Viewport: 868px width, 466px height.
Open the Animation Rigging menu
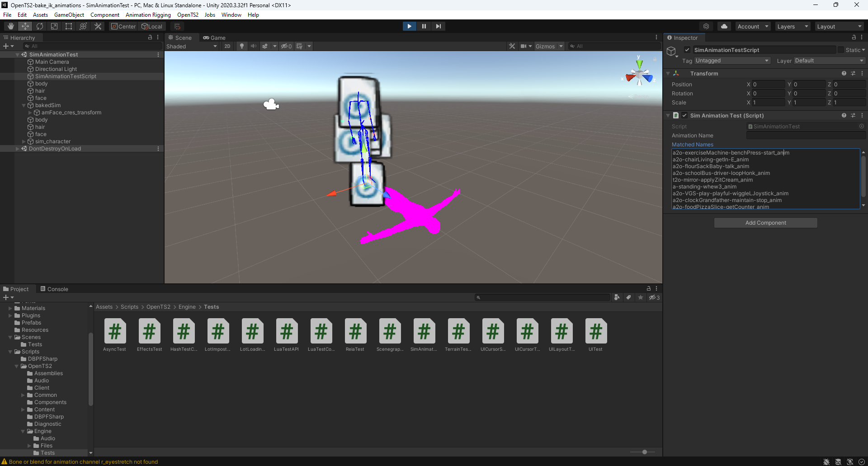pyautogui.click(x=148, y=14)
